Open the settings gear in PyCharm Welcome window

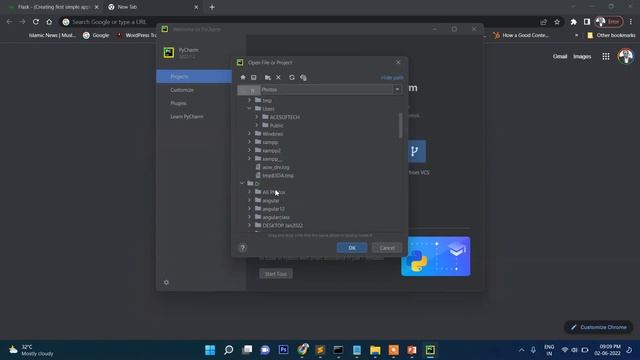point(166,282)
